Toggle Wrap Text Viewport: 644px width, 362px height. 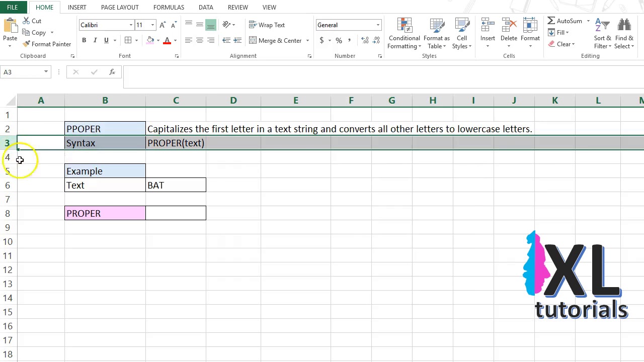pyautogui.click(x=267, y=25)
